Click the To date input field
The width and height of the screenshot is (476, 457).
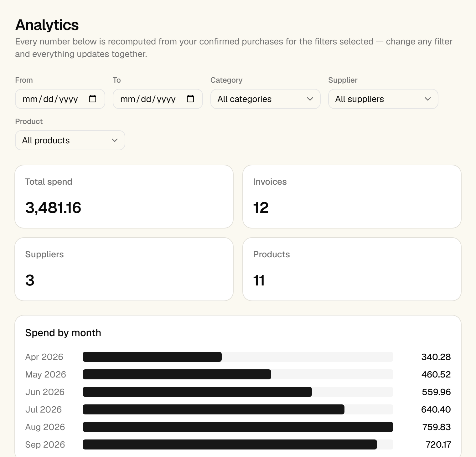pyautogui.click(x=158, y=99)
